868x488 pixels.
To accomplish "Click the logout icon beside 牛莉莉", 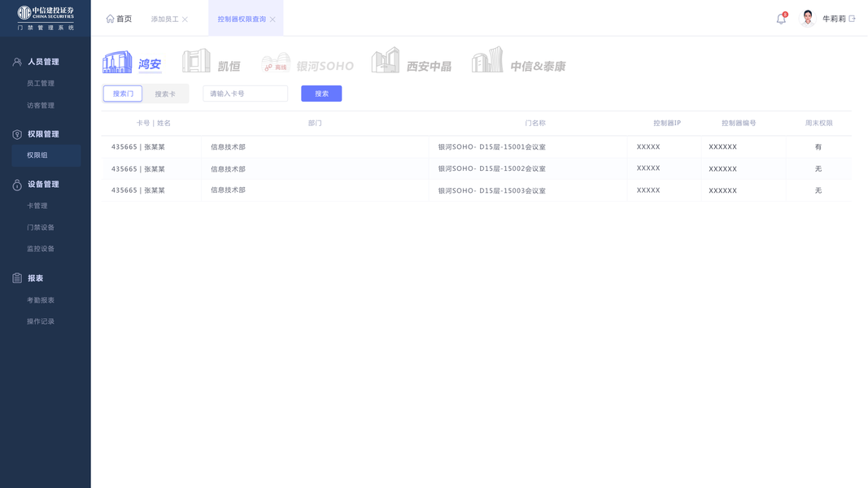I will [852, 19].
